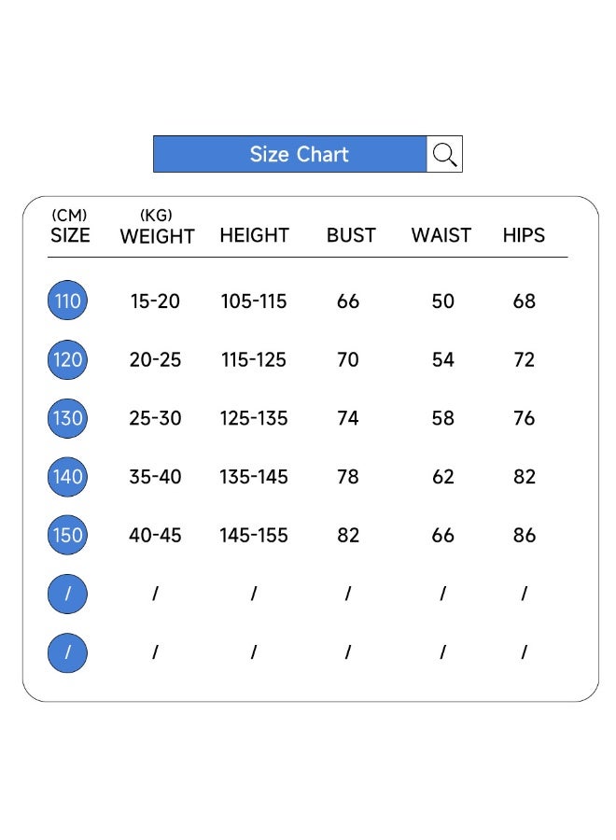The width and height of the screenshot is (616, 840).
Task: Click the first blue slash circle
Action: point(67,594)
